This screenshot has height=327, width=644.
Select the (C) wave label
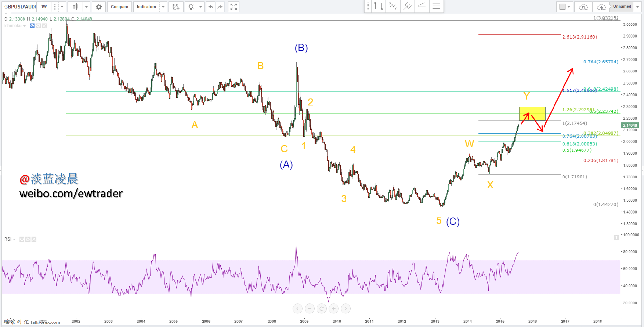pos(453,222)
